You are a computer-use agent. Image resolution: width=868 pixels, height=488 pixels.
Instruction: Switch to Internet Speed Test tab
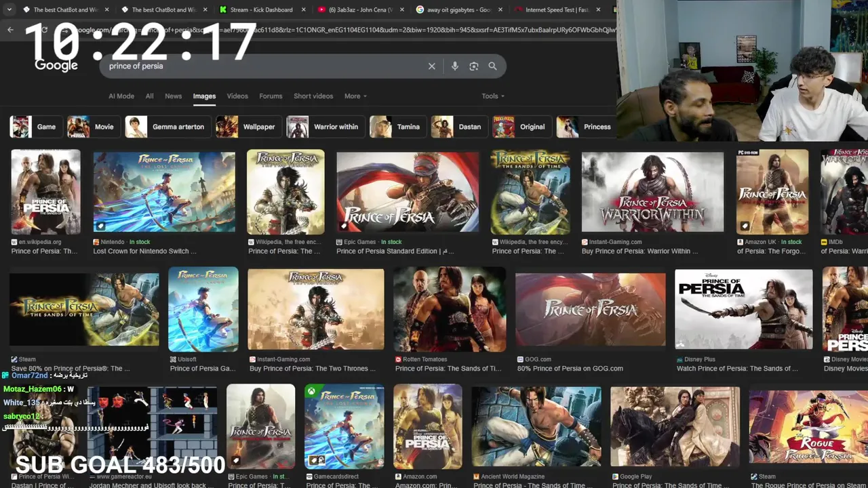558,10
